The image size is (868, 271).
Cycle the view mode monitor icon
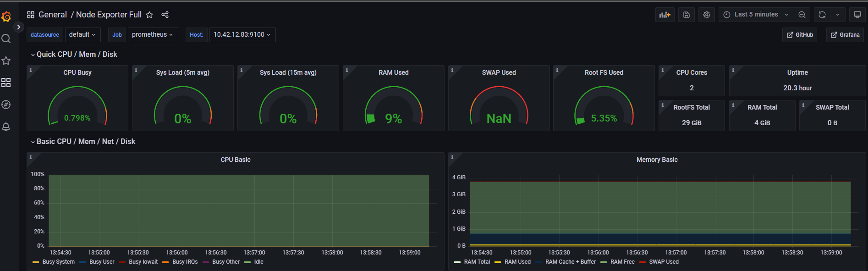[857, 15]
